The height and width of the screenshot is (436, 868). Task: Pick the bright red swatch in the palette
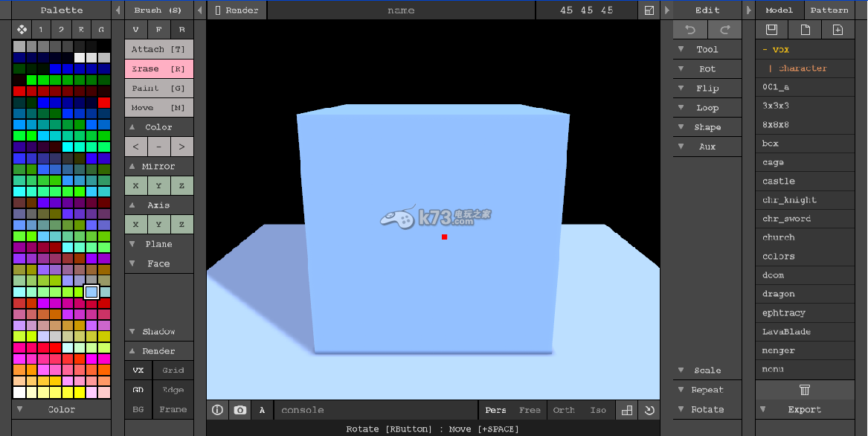tap(104, 102)
